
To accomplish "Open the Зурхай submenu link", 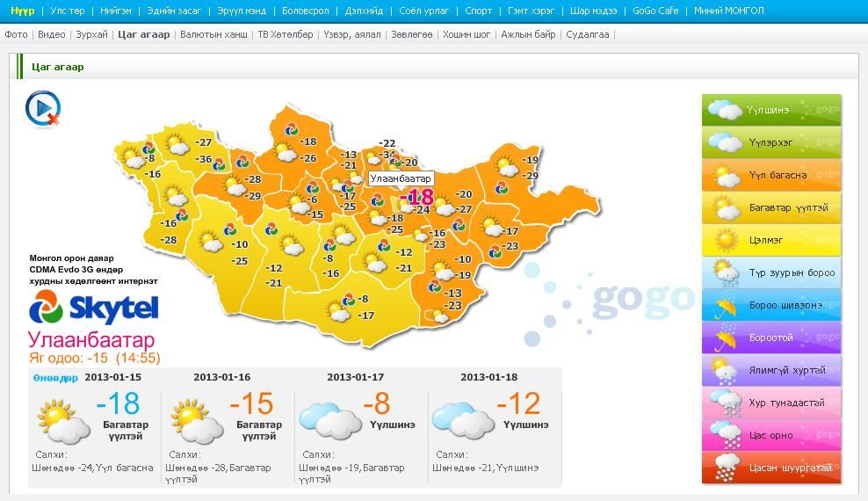I will click(91, 34).
